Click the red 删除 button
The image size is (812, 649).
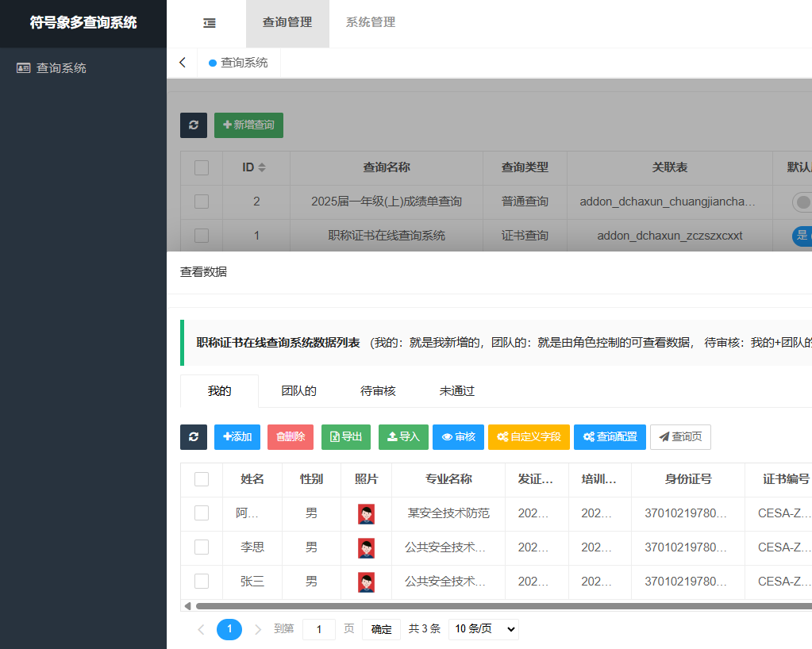291,437
